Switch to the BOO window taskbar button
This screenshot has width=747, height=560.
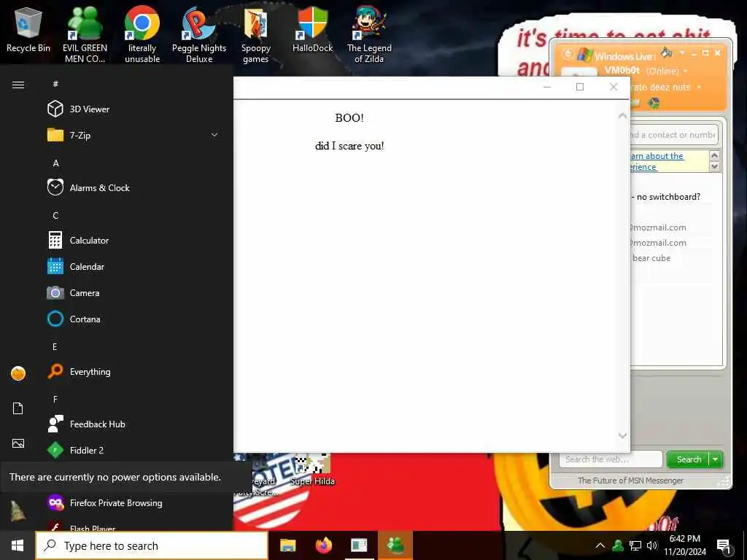(359, 545)
